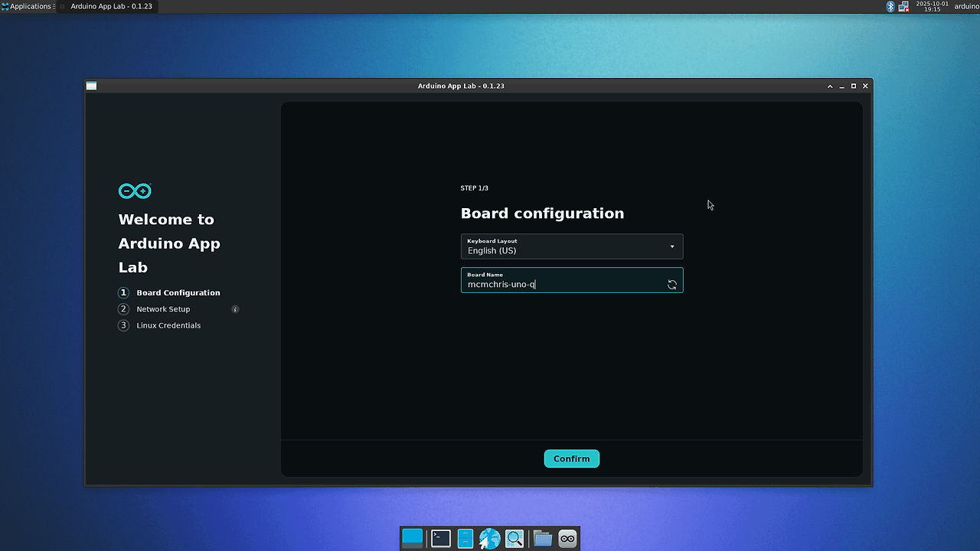Viewport: 980px width, 551px height.
Task: Click the STEP 1/3 label
Action: (x=474, y=188)
